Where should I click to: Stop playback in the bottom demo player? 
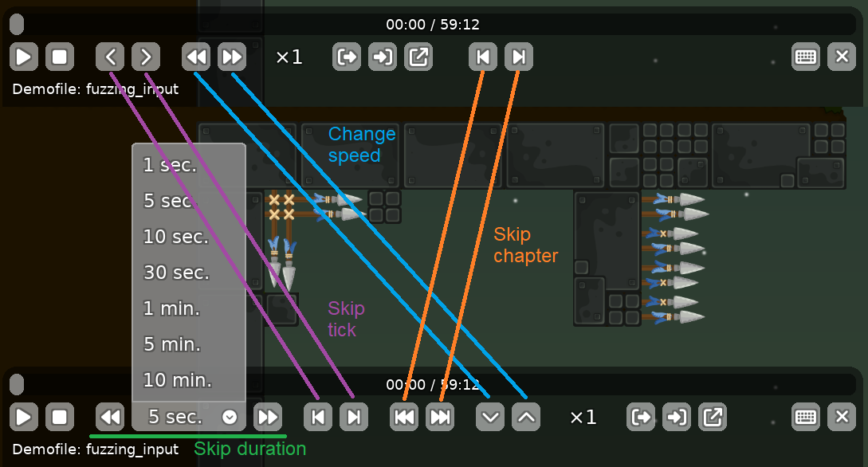pos(59,417)
